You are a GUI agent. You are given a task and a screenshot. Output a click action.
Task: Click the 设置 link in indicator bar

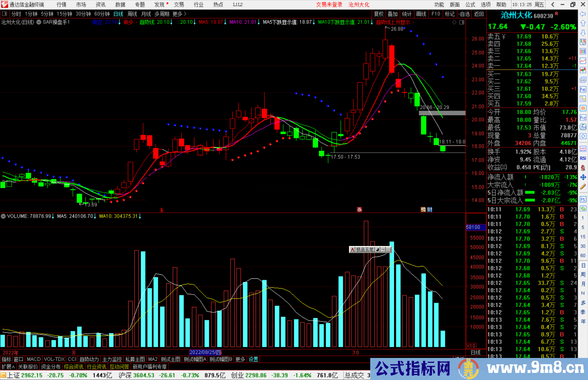(253, 359)
